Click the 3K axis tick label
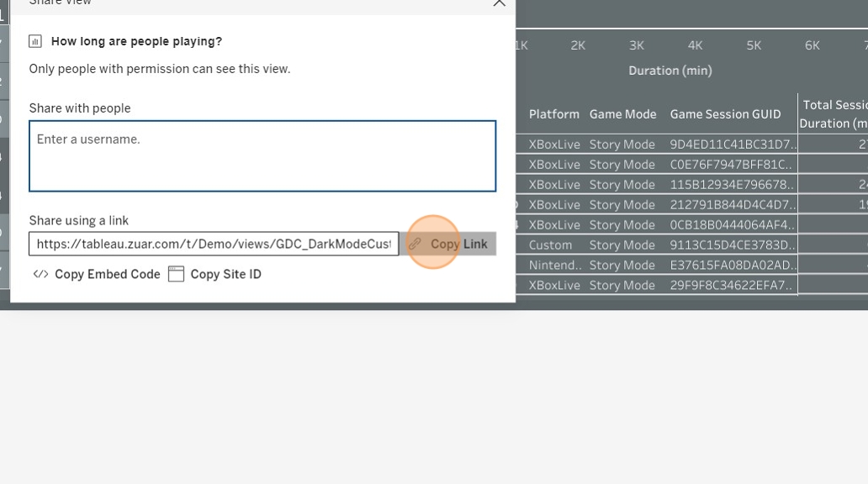 pyautogui.click(x=636, y=45)
